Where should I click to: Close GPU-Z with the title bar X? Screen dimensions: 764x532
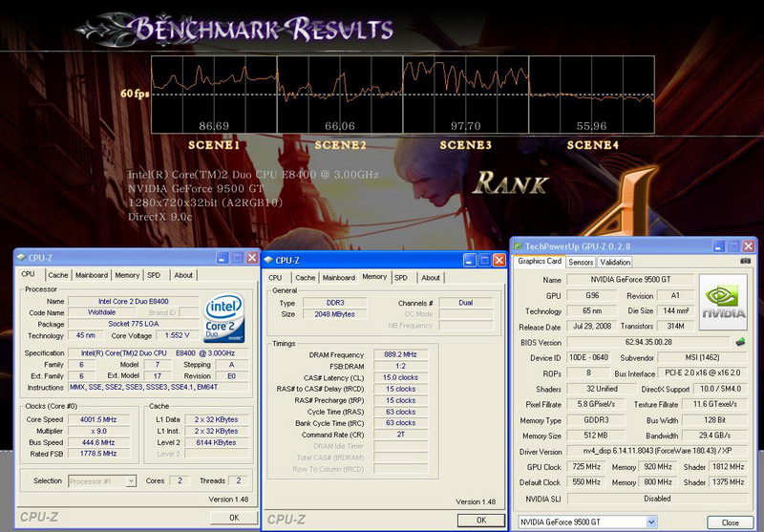point(749,246)
